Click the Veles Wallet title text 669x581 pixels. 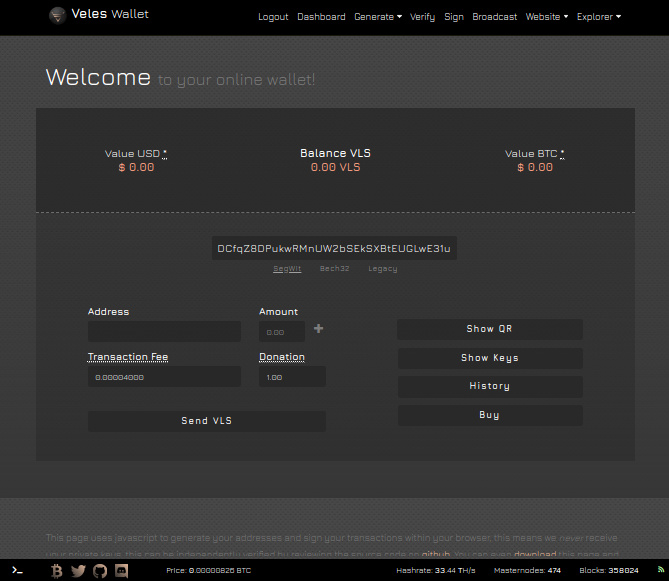[110, 14]
